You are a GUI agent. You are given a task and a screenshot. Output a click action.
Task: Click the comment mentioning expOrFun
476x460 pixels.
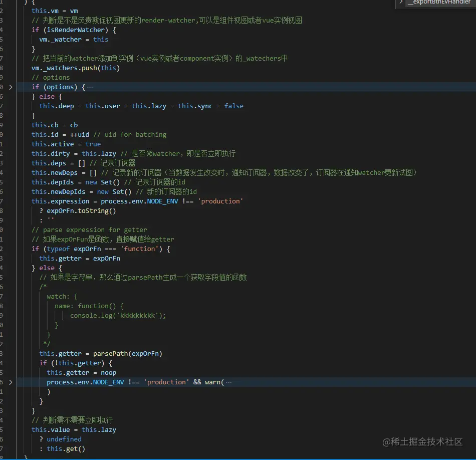(x=103, y=239)
